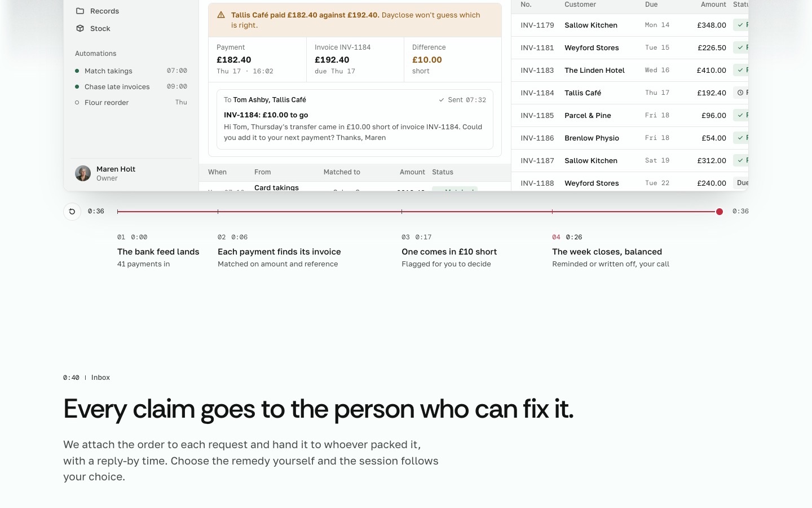This screenshot has width=812, height=508.
Task: Click the Automations section heading
Action: coord(96,54)
